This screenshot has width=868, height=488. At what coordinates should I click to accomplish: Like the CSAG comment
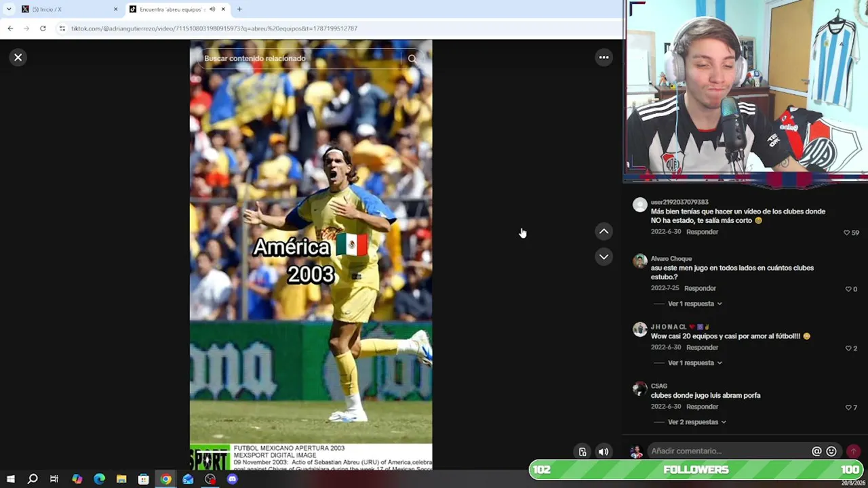point(848,407)
